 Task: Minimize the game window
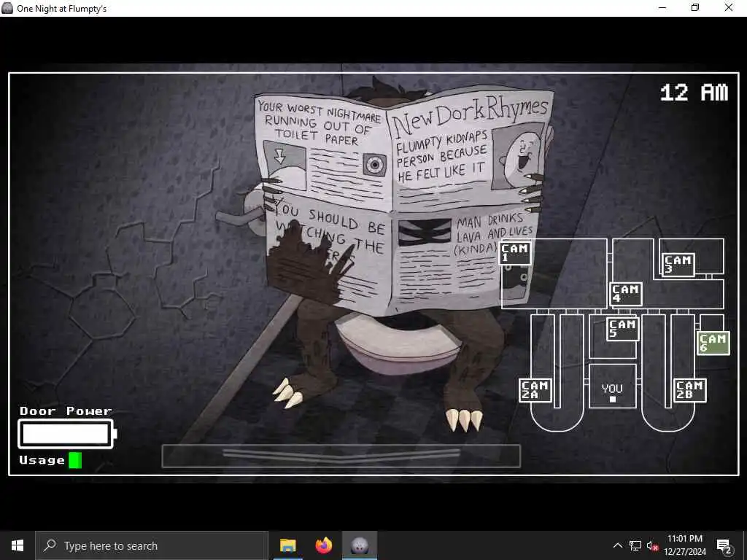tap(662, 7)
